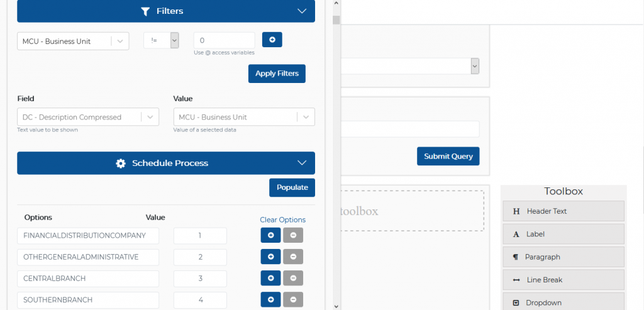Click the Clear Options link

282,220
